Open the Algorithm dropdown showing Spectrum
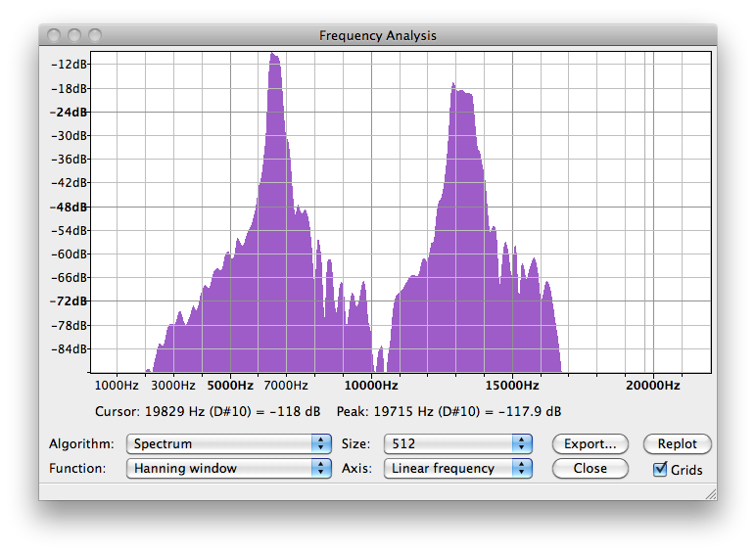Screen dimensions: 756x554 coord(228,443)
